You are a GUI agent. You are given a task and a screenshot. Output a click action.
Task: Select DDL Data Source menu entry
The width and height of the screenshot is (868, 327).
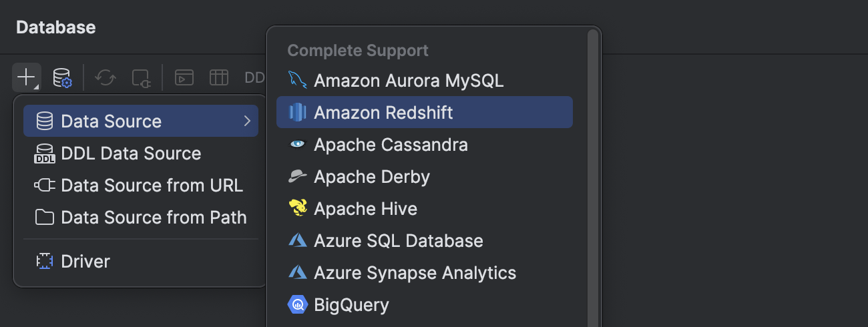pyautogui.click(x=131, y=153)
